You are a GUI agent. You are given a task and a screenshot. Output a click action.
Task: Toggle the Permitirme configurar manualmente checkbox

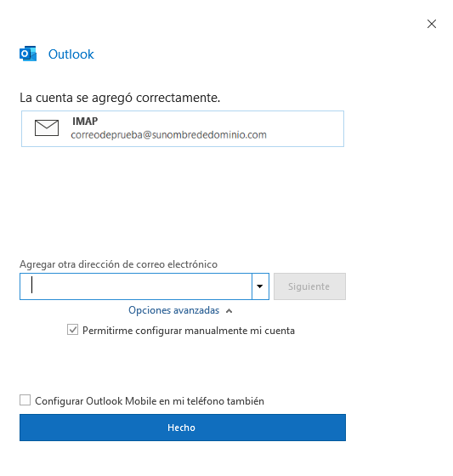pos(72,330)
